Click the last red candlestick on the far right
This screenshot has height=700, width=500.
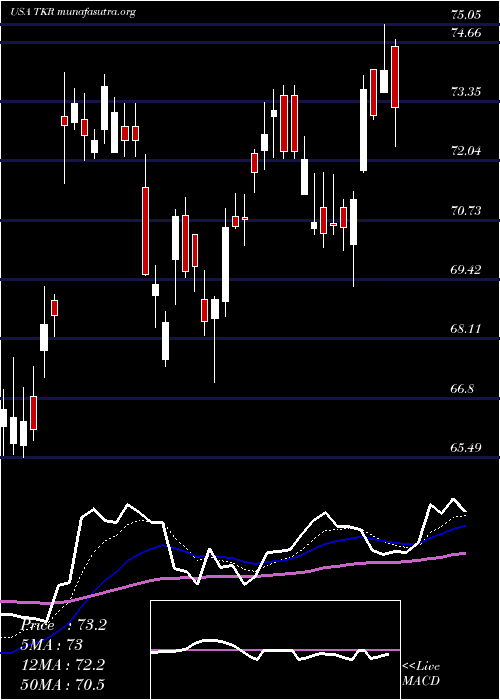[x=395, y=77]
